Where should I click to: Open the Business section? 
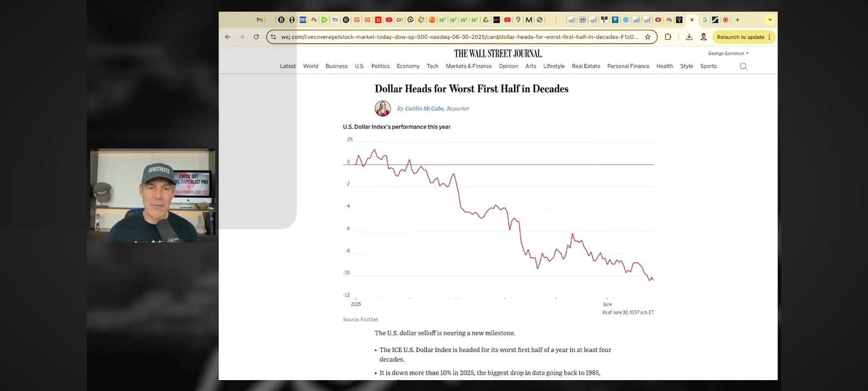point(336,66)
